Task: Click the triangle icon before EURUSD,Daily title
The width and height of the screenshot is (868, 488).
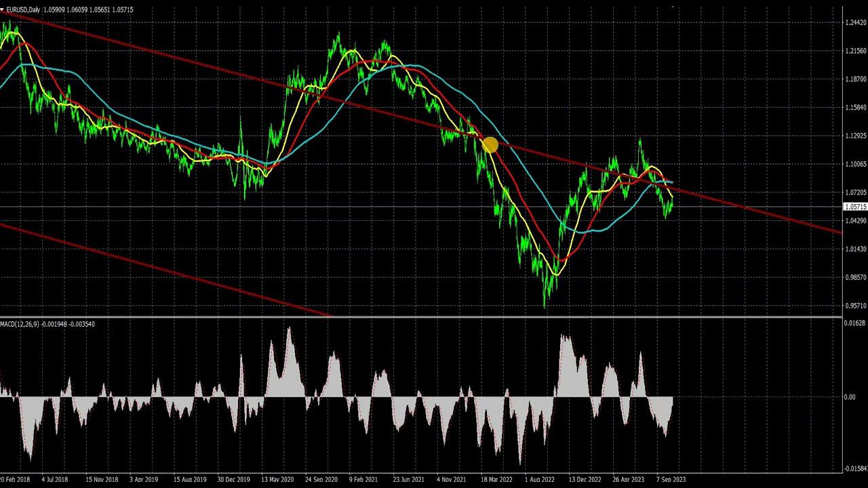Action: click(3, 9)
